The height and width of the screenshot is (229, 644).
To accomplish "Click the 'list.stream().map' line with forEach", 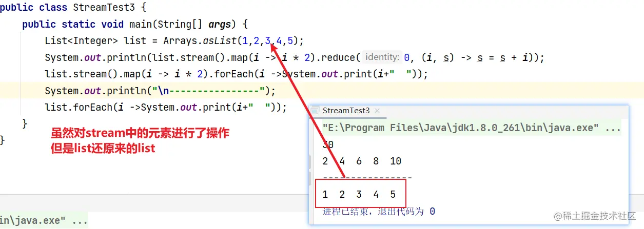I will coord(236,74).
